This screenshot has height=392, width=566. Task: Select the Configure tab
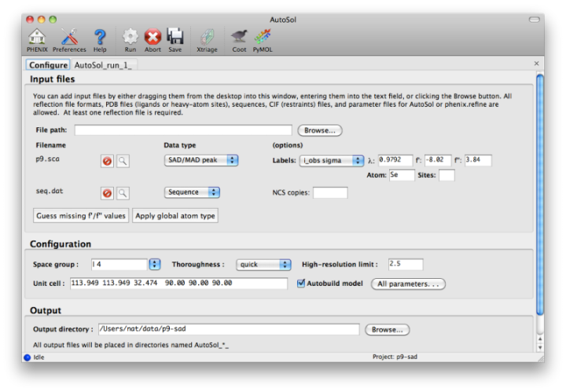click(x=48, y=64)
